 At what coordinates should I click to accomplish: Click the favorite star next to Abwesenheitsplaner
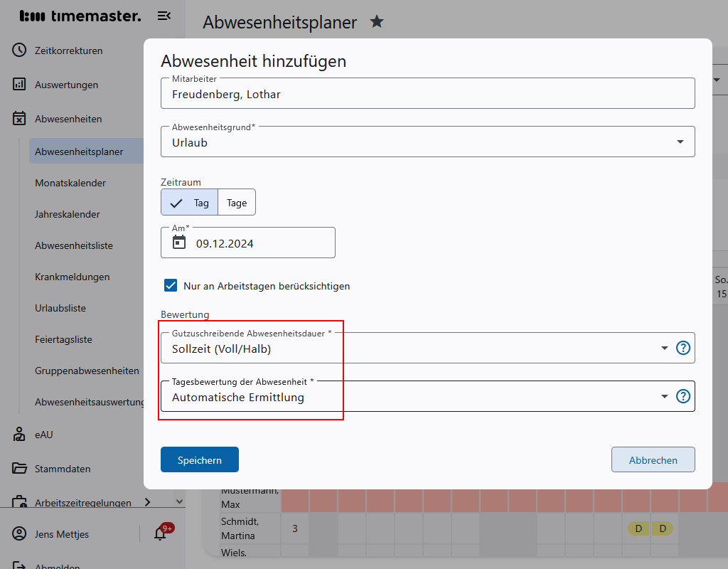click(377, 22)
